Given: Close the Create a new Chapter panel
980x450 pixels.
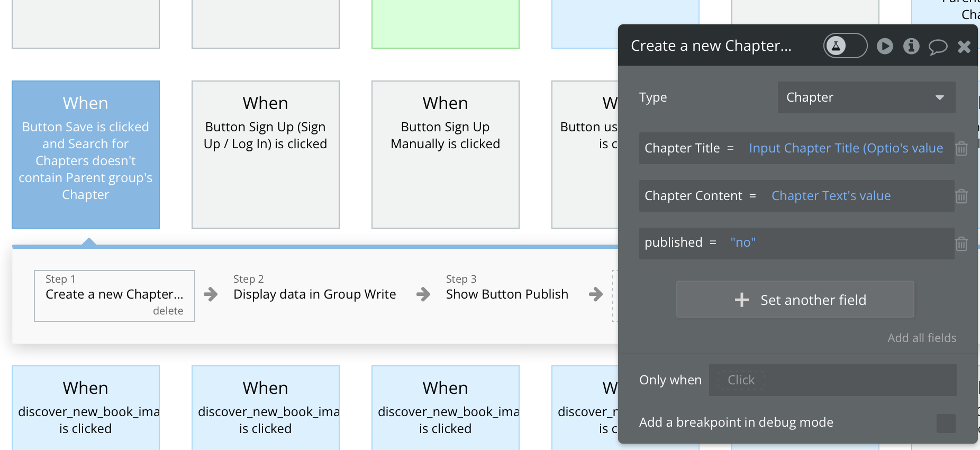Looking at the screenshot, I should 964,47.
